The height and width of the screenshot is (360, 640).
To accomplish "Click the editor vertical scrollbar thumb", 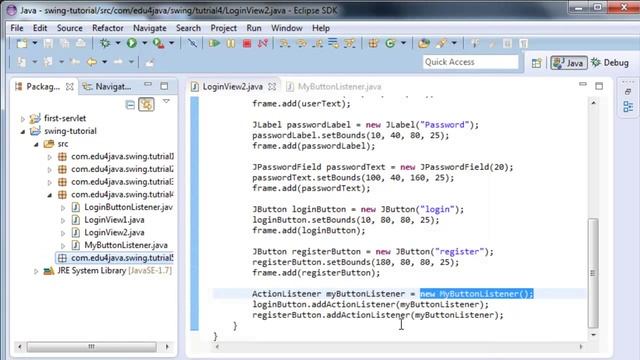I will click(x=593, y=273).
